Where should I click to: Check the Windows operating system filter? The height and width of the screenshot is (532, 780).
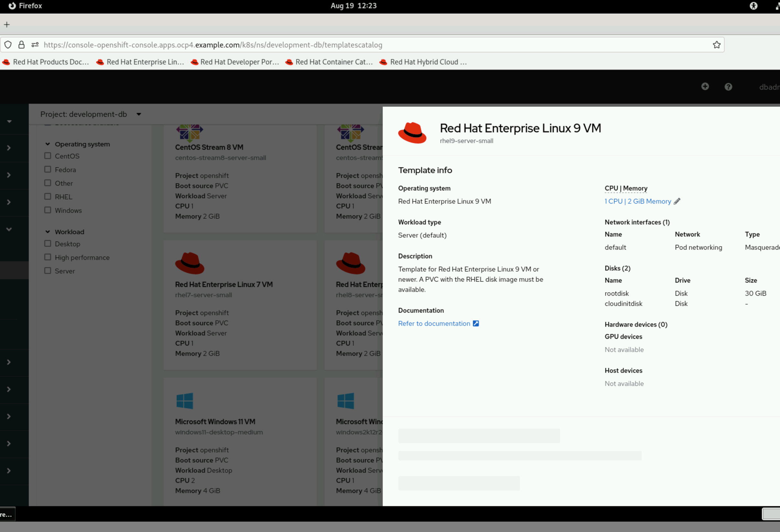[47, 210]
